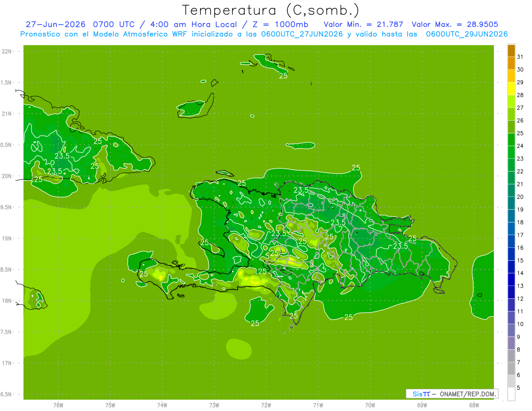The image size is (532, 411).
Task: Click the '18N' latitude axis label
Action: coord(7,301)
